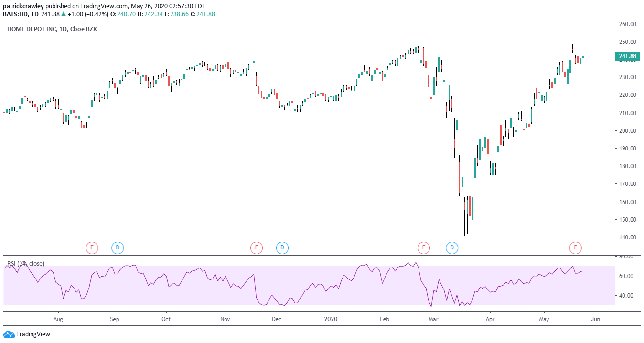The width and height of the screenshot is (644, 343).
Task: Click the Oct label on the time axis
Action: point(166,318)
